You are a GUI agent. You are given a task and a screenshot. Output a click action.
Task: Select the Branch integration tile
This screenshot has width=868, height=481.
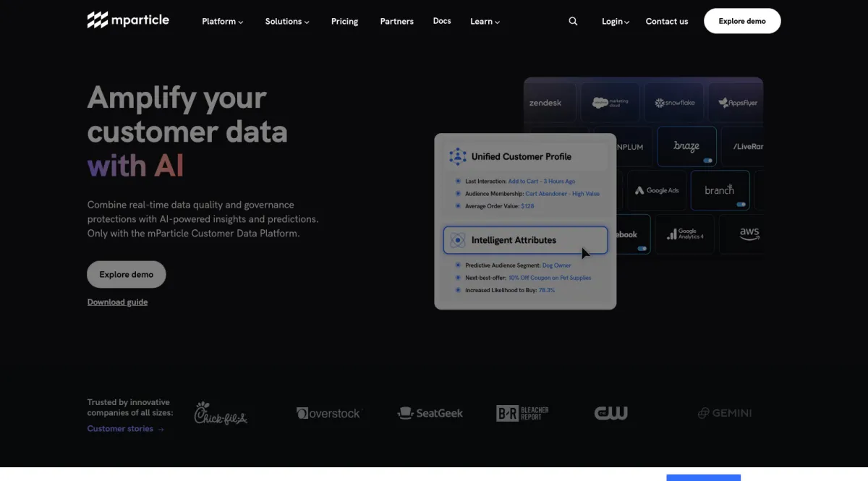coord(720,190)
